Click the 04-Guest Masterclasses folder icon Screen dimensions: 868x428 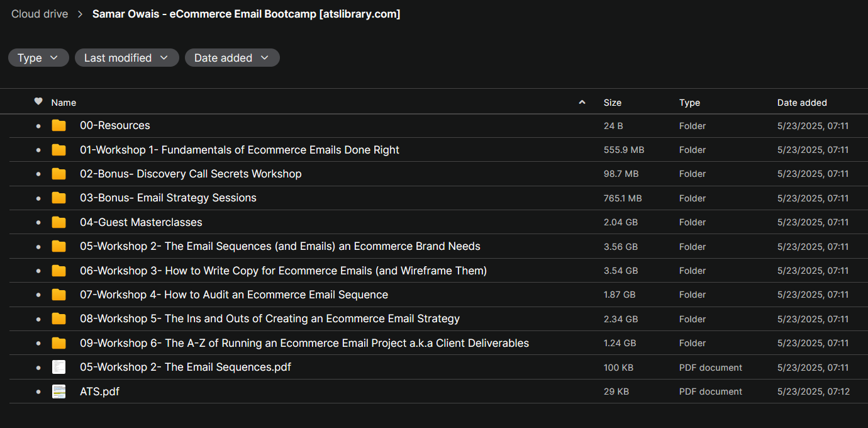(58, 222)
